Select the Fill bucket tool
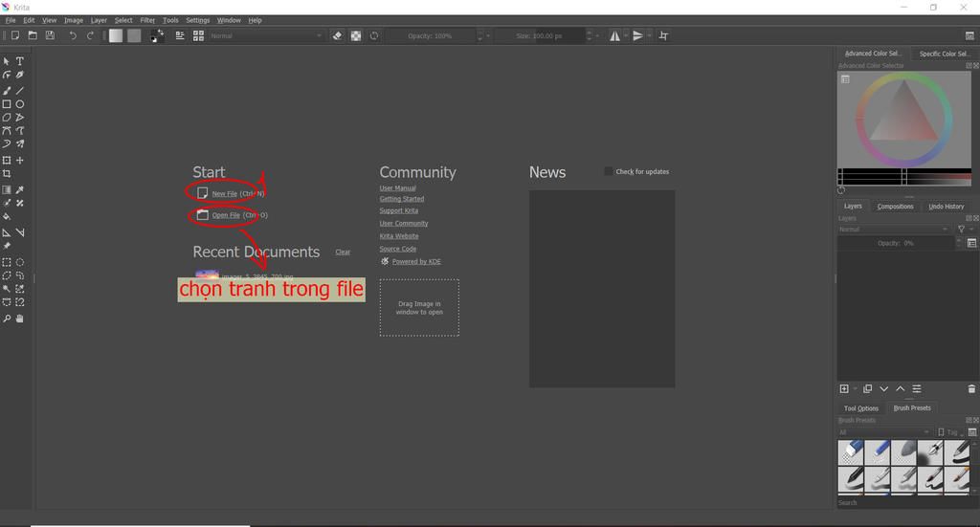This screenshot has width=980, height=527. [7, 217]
